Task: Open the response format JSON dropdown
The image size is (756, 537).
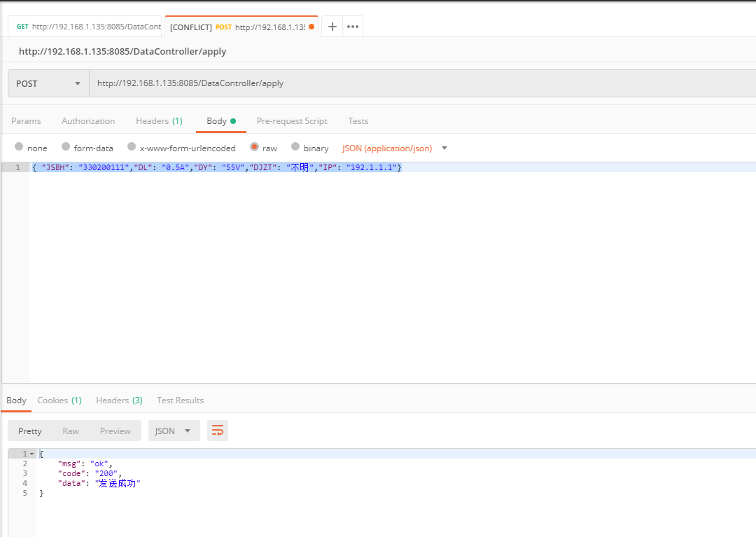Action: [174, 431]
